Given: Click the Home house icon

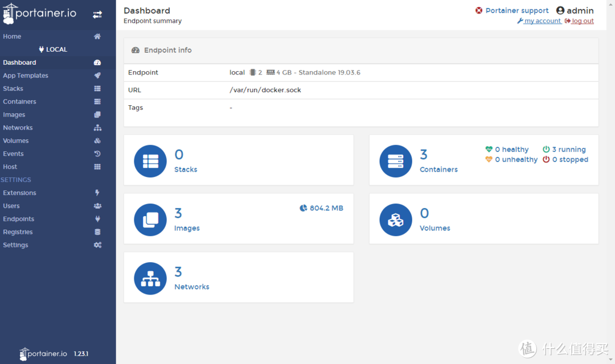Looking at the screenshot, I should point(97,36).
